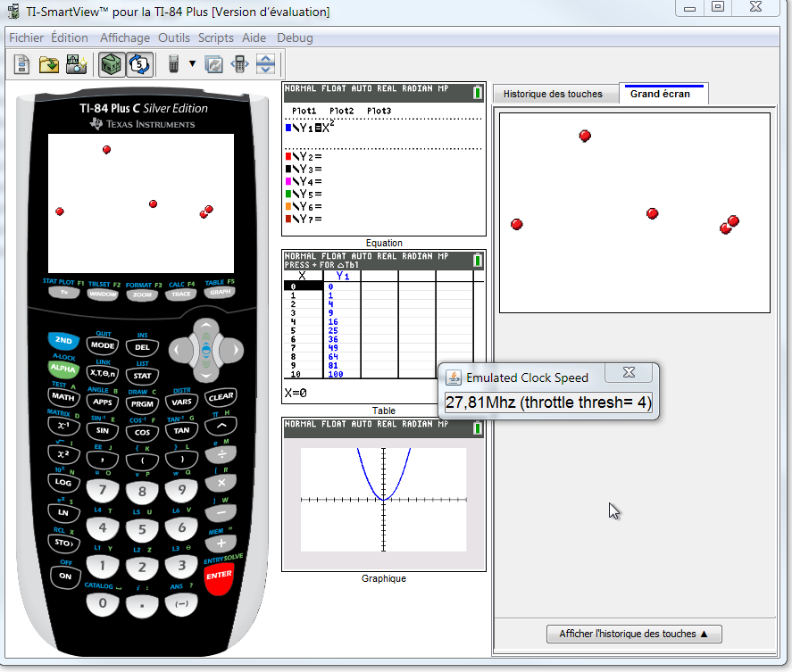Click the number 7 key
This screenshot has height=672, width=792.
coord(103,490)
